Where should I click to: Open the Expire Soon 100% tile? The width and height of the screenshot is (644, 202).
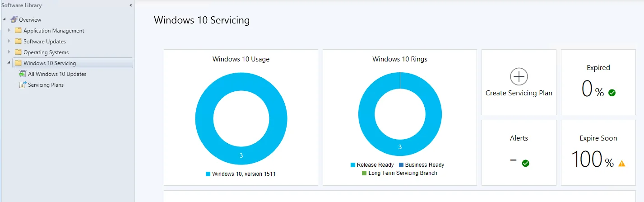598,153
